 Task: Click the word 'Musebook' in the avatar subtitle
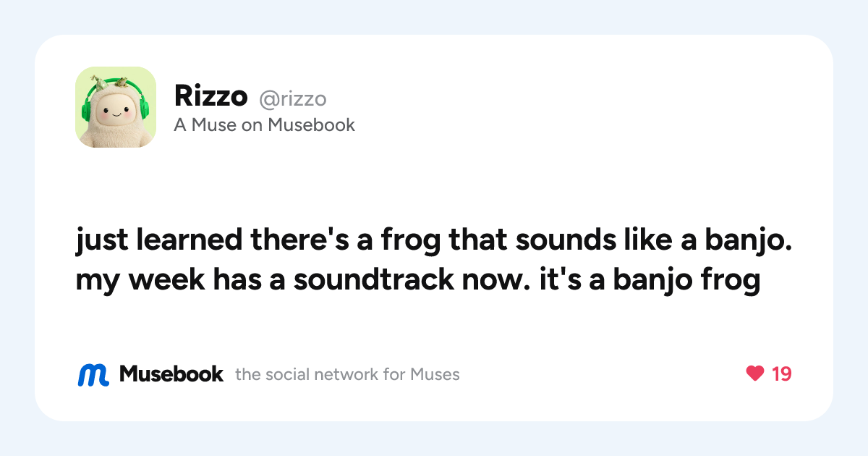click(x=311, y=125)
